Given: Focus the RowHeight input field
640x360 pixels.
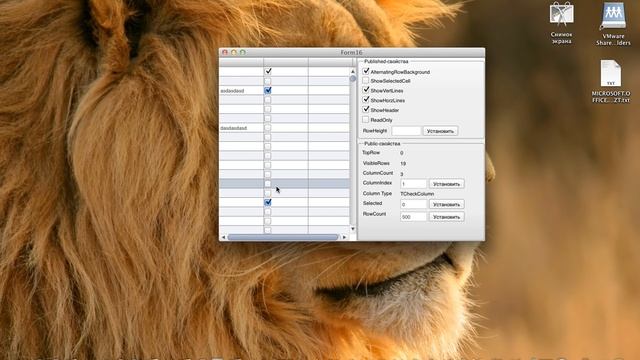Looking at the screenshot, I should click(406, 131).
